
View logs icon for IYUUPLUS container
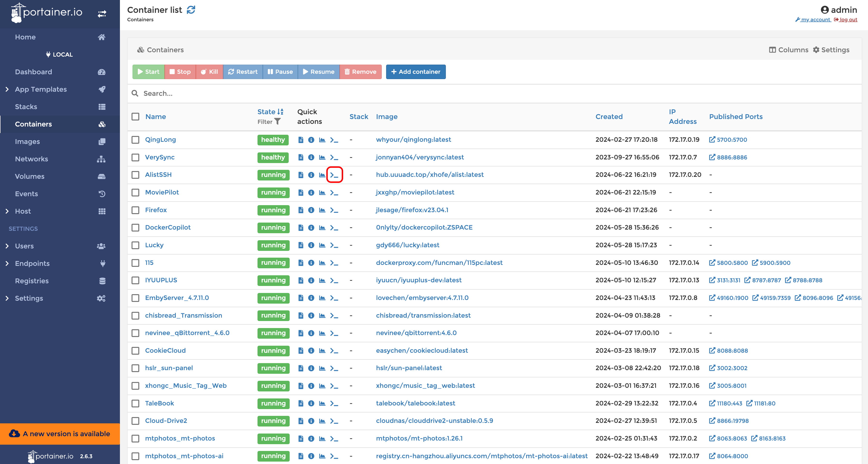pyautogui.click(x=301, y=280)
